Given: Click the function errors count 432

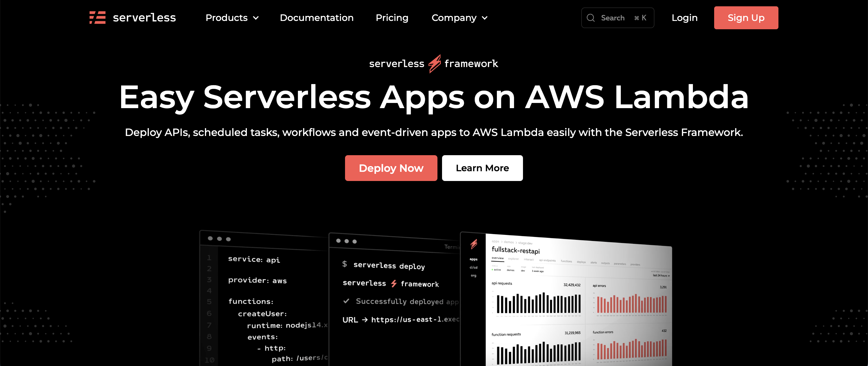Looking at the screenshot, I should (664, 331).
